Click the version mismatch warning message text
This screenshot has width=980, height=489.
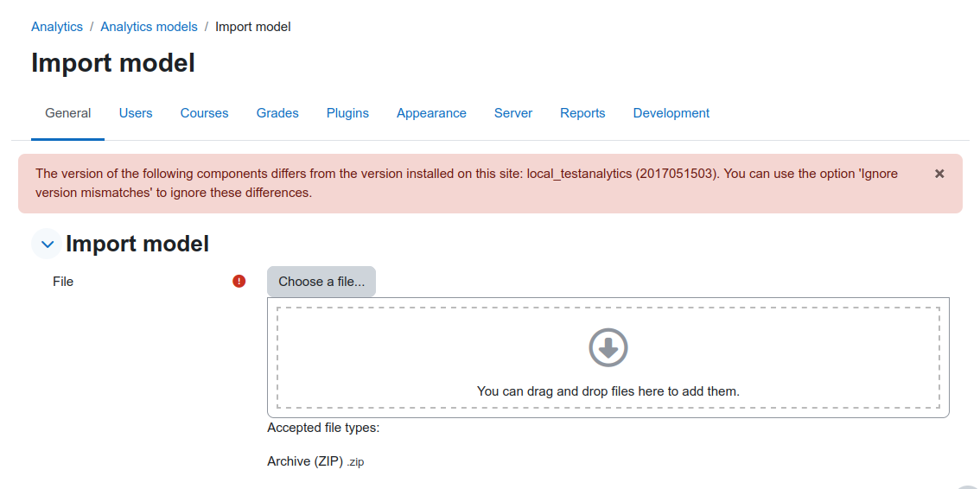(x=467, y=183)
